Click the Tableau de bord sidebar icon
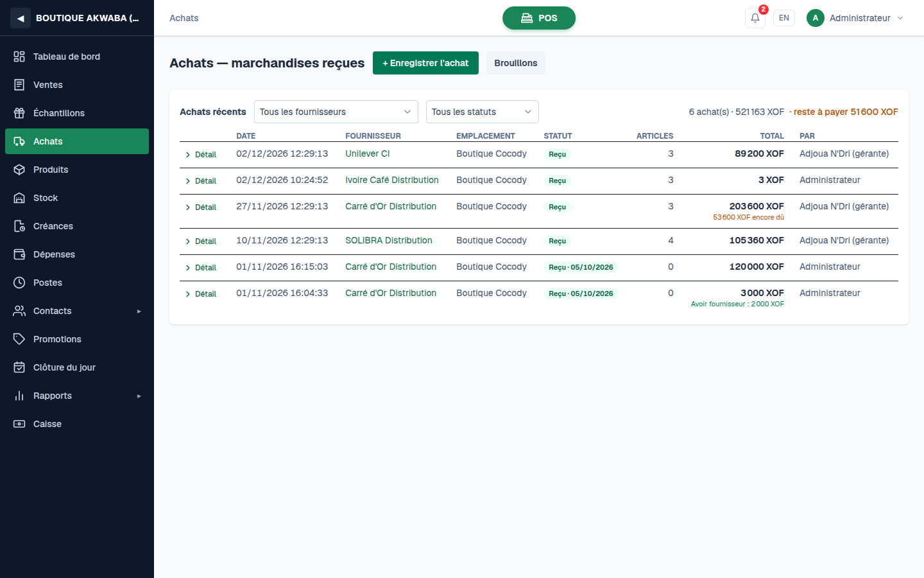Image resolution: width=924 pixels, height=578 pixels. 19,57
